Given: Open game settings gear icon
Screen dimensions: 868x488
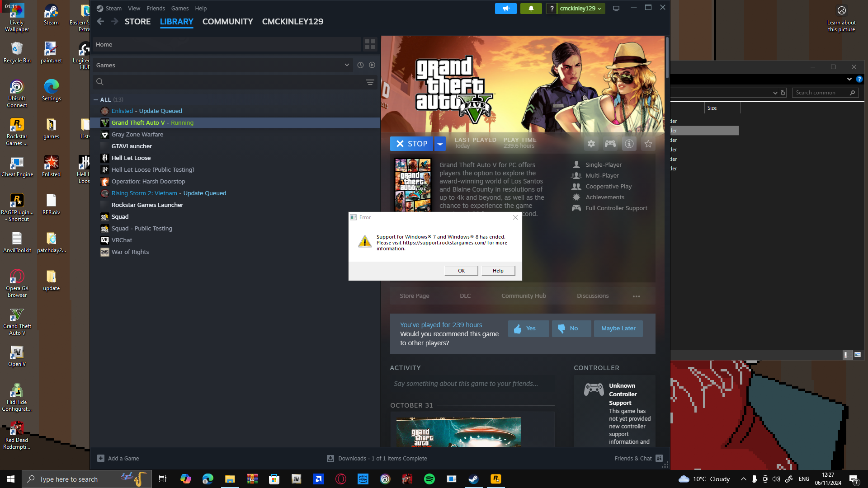Looking at the screenshot, I should click(591, 144).
